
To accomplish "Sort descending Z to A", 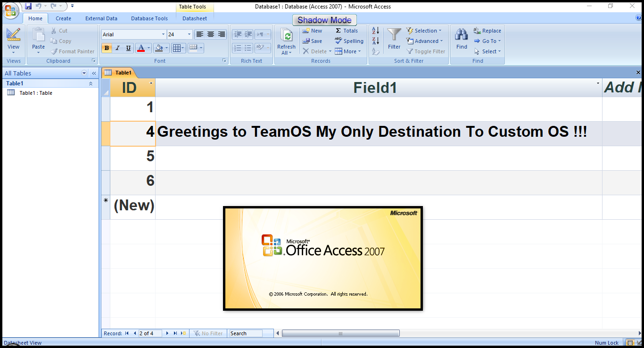I will 376,41.
